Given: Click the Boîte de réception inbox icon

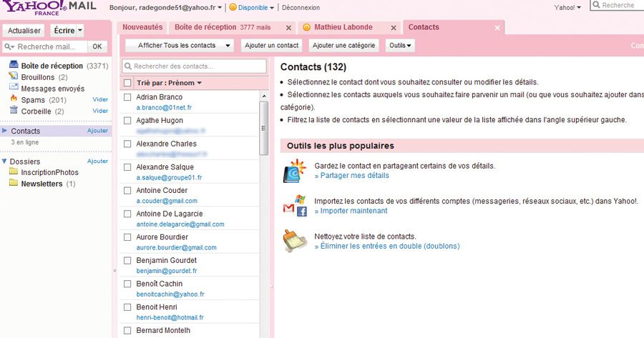Looking at the screenshot, I should click(14, 66).
